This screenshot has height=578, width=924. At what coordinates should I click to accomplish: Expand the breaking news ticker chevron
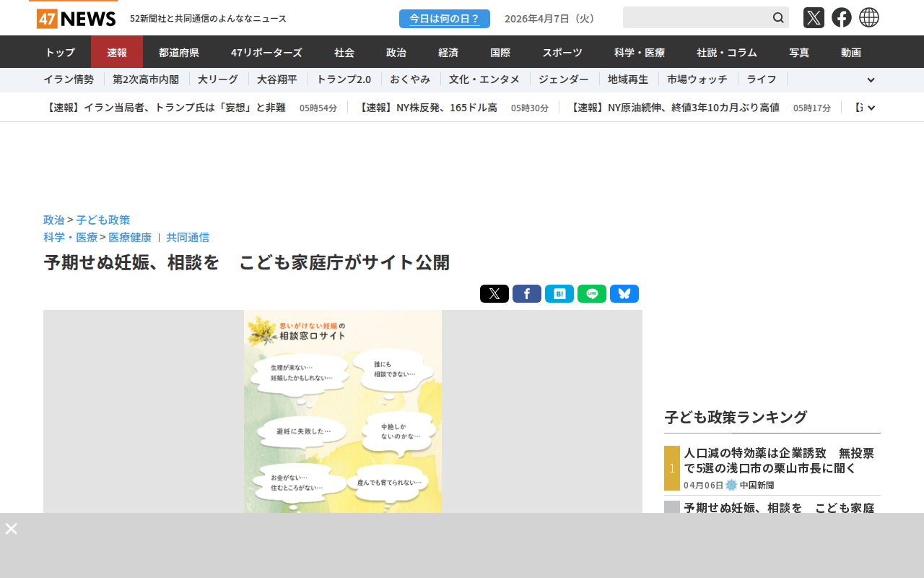[x=871, y=108]
